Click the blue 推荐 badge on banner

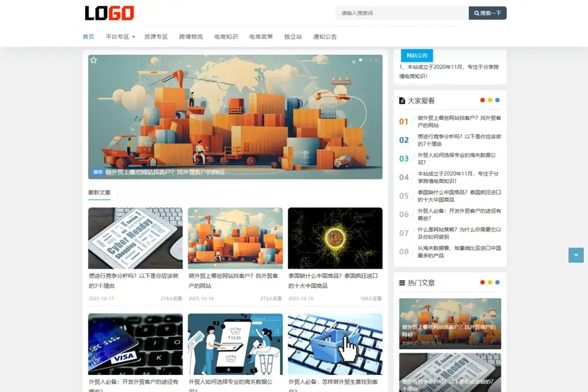click(x=98, y=172)
